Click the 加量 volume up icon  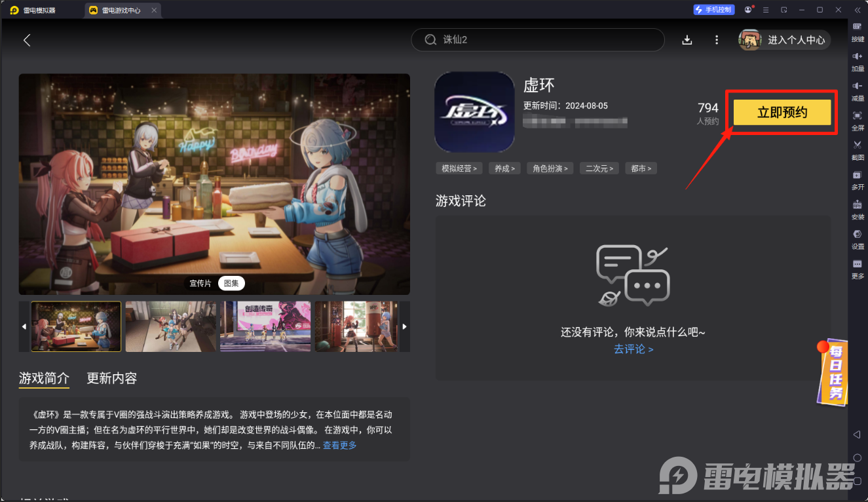coord(857,62)
